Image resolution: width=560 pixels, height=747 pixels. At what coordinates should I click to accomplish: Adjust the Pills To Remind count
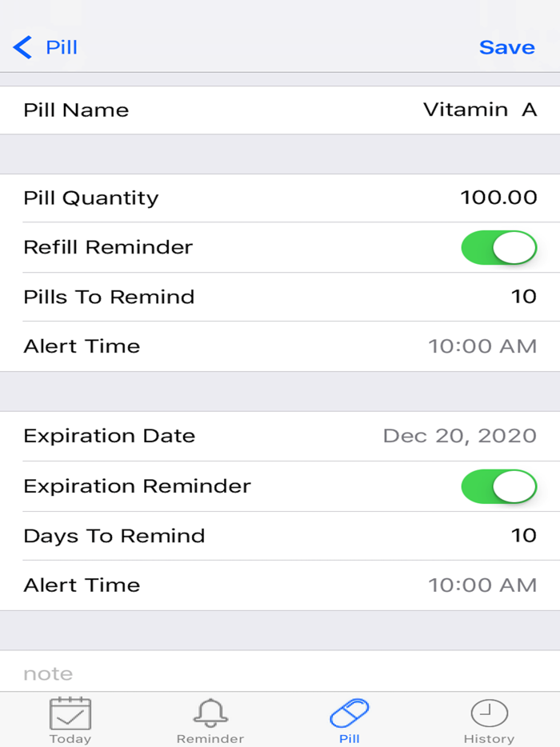coord(525,297)
